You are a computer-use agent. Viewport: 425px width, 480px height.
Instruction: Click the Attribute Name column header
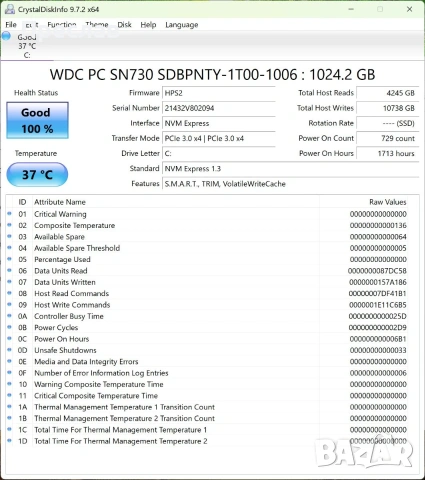(60, 202)
